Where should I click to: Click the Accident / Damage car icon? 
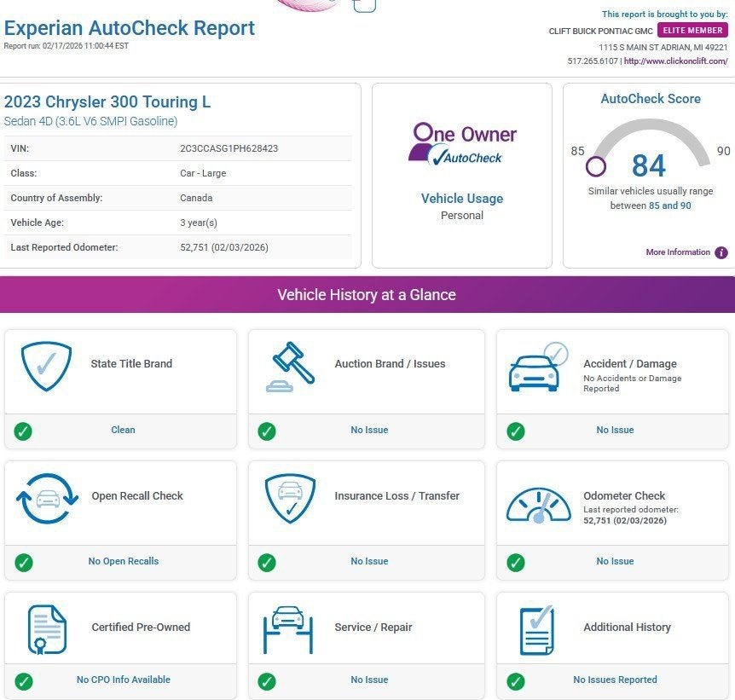tap(536, 367)
